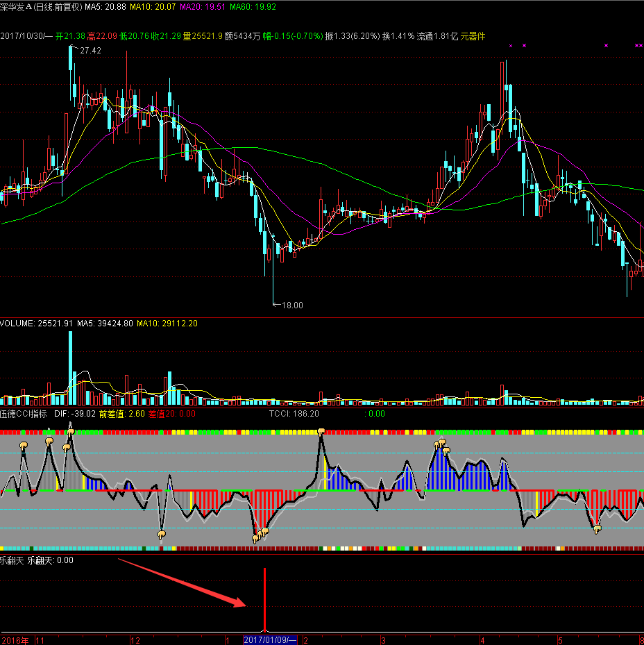This screenshot has height=645, width=644.
Task: Click the highlighted 2017/01/09 date label
Action: click(270, 640)
